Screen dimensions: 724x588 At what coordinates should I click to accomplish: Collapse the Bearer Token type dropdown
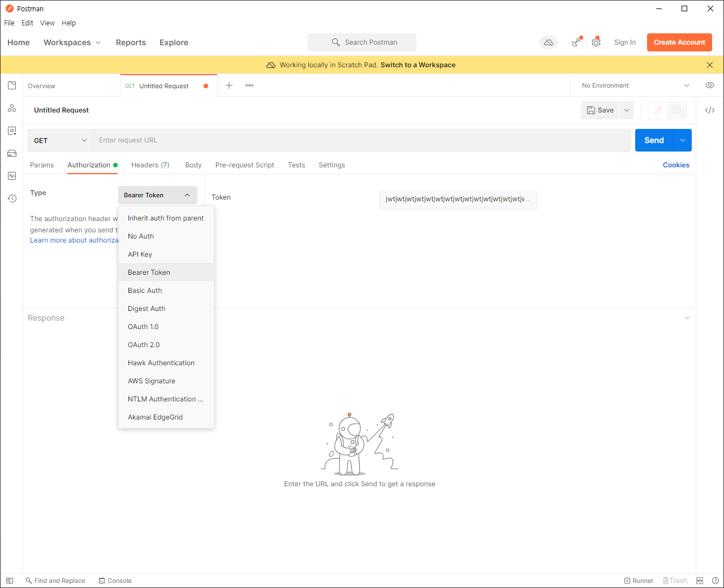tap(158, 195)
